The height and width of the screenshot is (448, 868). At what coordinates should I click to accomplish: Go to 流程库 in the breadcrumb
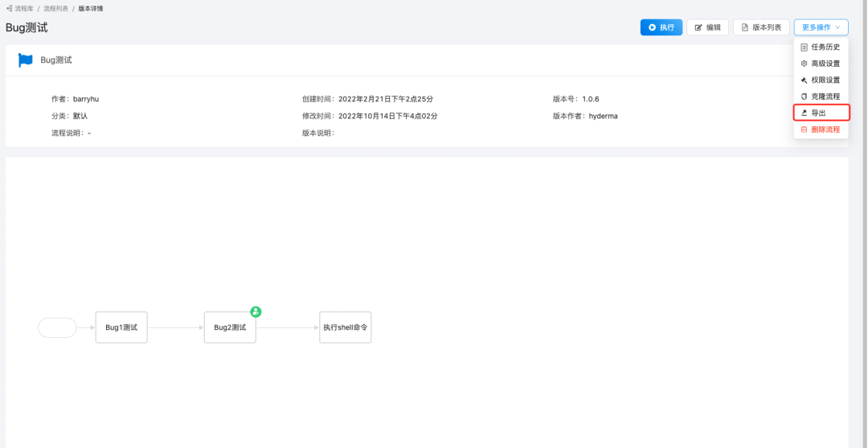[x=24, y=9]
